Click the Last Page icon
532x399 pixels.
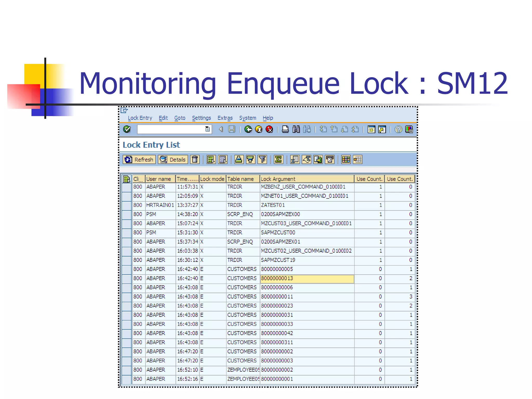coord(355,129)
